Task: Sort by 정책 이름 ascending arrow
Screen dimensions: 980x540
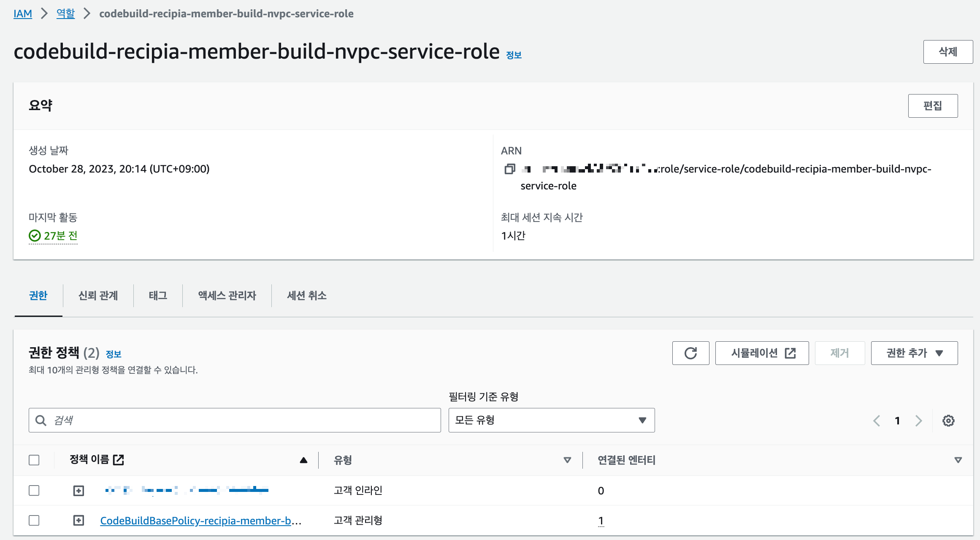Action: click(x=303, y=460)
